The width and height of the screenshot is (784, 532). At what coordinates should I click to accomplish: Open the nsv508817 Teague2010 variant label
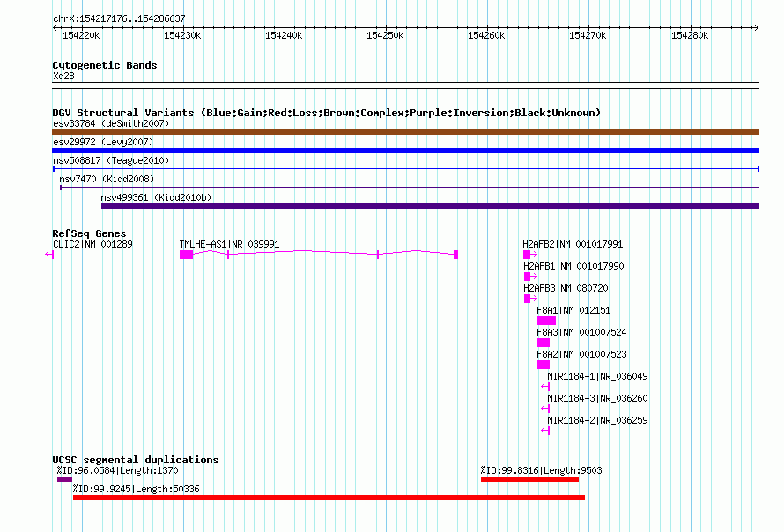coord(111,160)
